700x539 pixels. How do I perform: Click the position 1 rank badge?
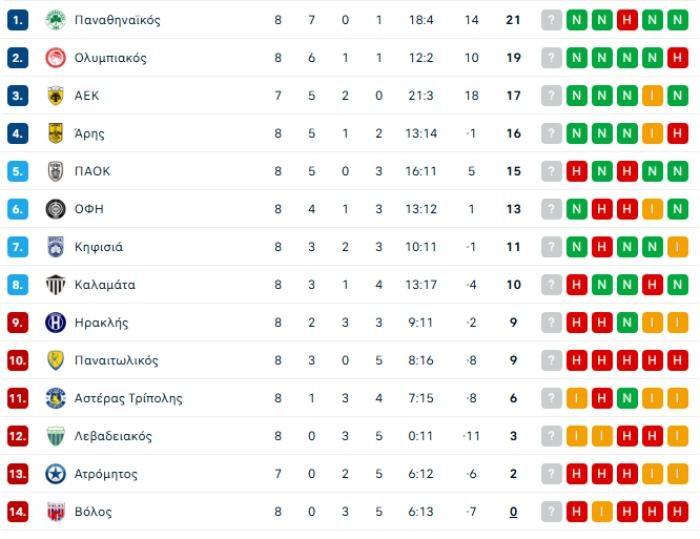pos(18,20)
